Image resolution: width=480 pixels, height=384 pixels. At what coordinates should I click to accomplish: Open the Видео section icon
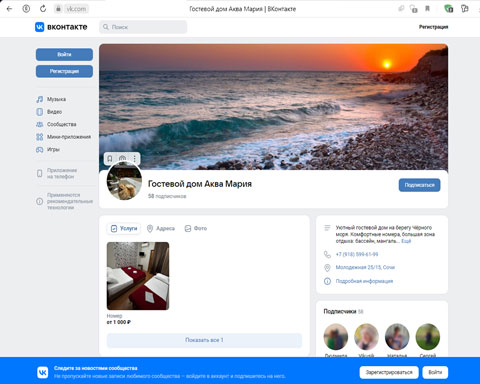pos(40,112)
